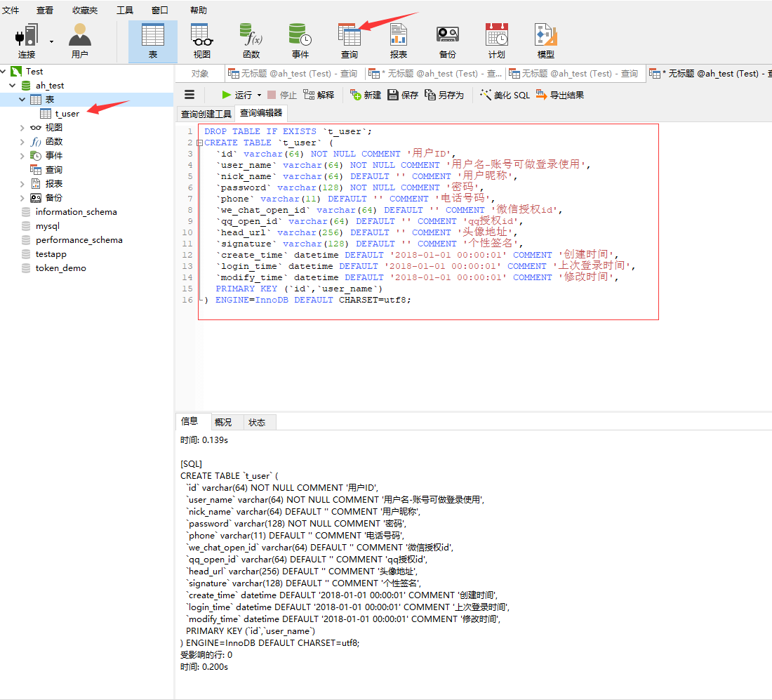
Task: Open the 事件 (Event) toolbar icon
Action: (300, 41)
